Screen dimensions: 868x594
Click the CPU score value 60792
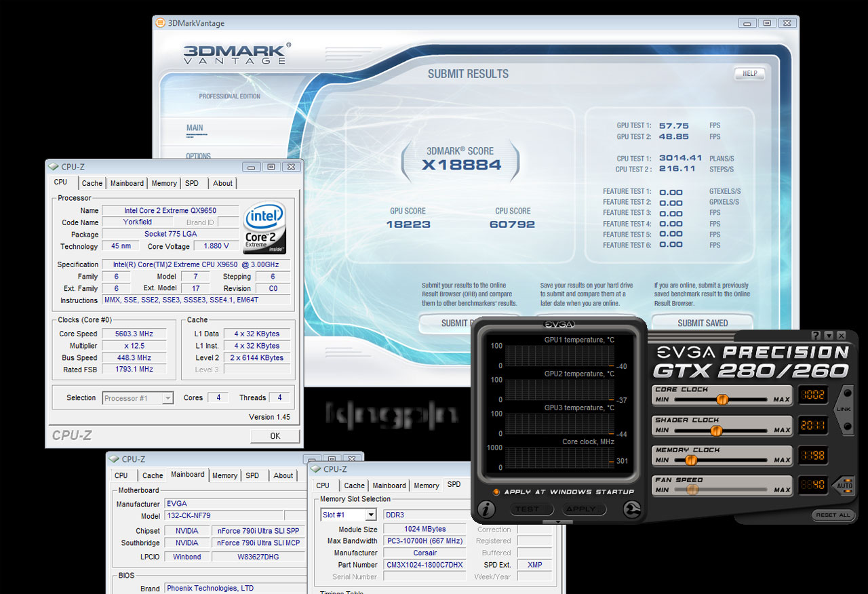point(512,224)
